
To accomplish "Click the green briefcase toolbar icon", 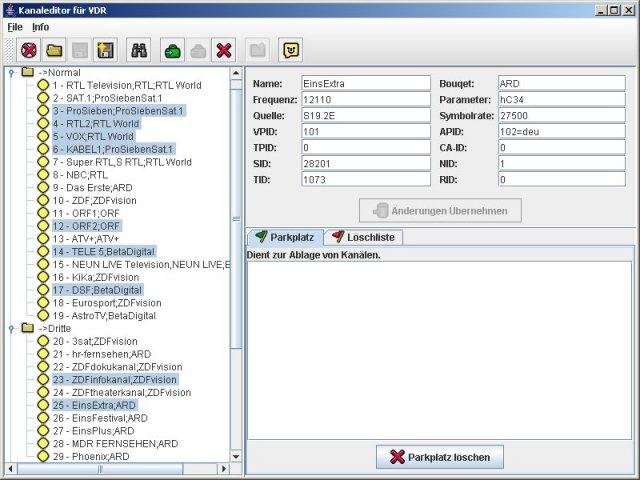I will (173, 51).
